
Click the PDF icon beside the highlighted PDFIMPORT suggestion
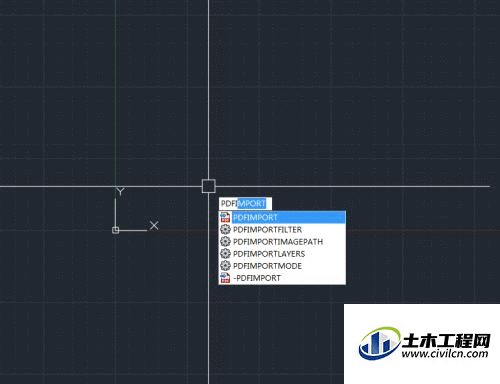[x=226, y=217]
